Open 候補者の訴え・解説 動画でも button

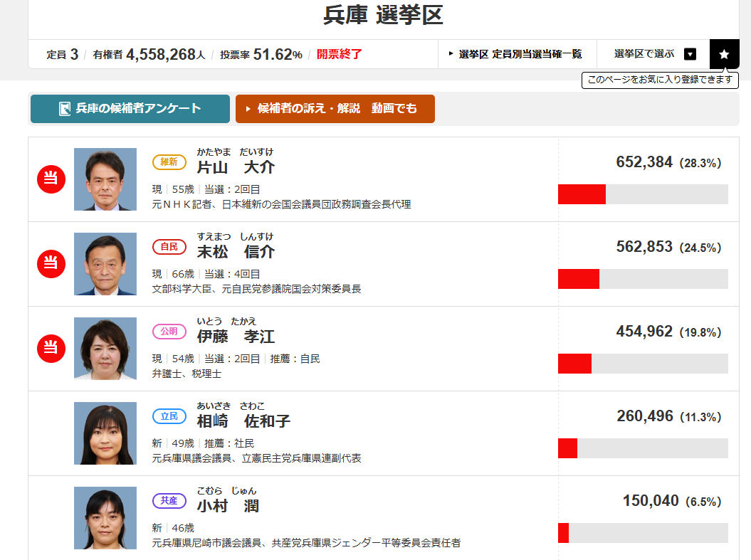pyautogui.click(x=335, y=109)
